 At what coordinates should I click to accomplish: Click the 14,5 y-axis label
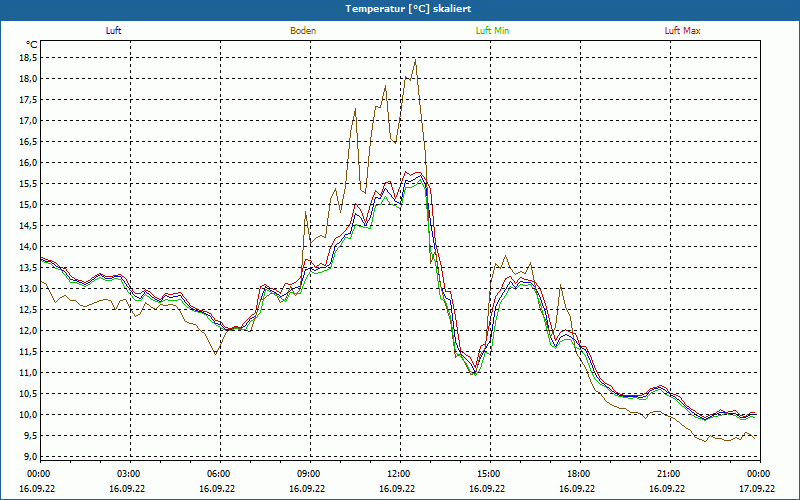(28, 226)
